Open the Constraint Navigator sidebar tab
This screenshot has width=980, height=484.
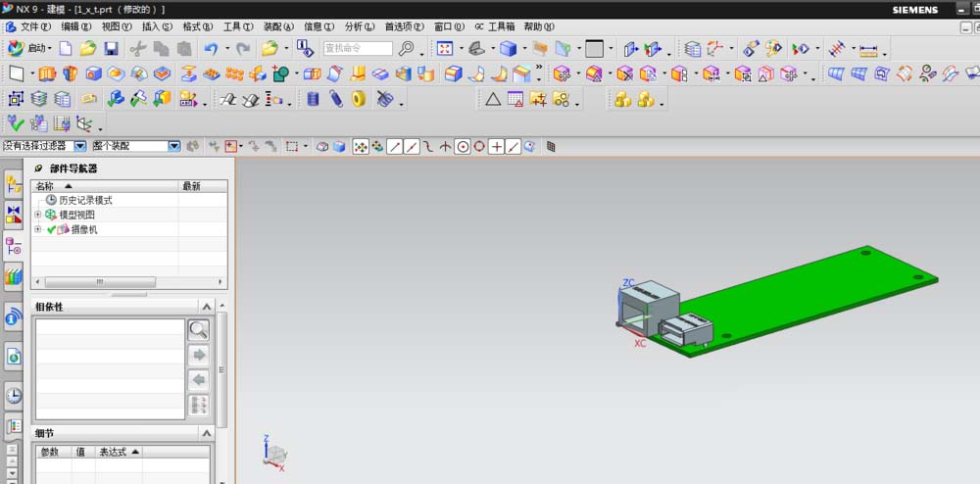[x=13, y=215]
